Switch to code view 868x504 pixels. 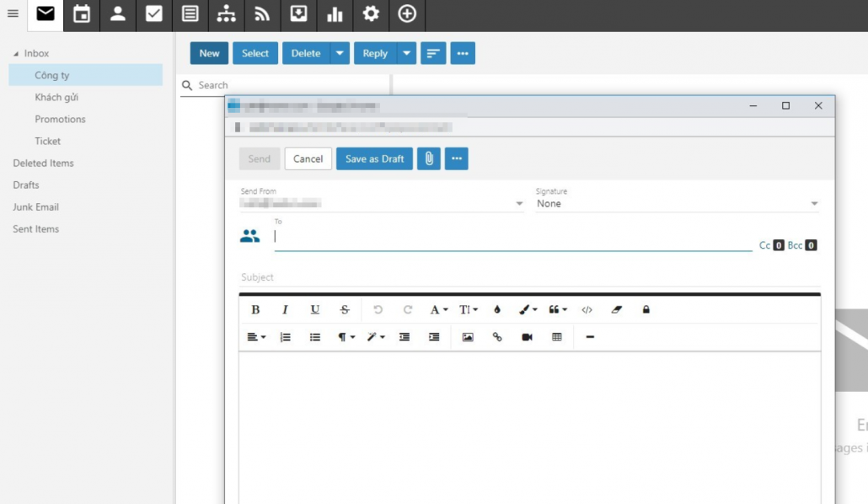pyautogui.click(x=587, y=309)
